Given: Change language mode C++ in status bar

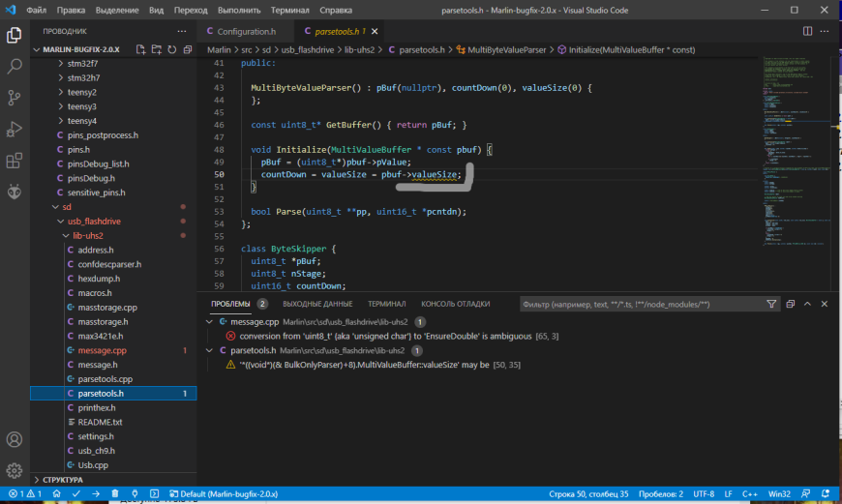Looking at the screenshot, I should coord(750,493).
